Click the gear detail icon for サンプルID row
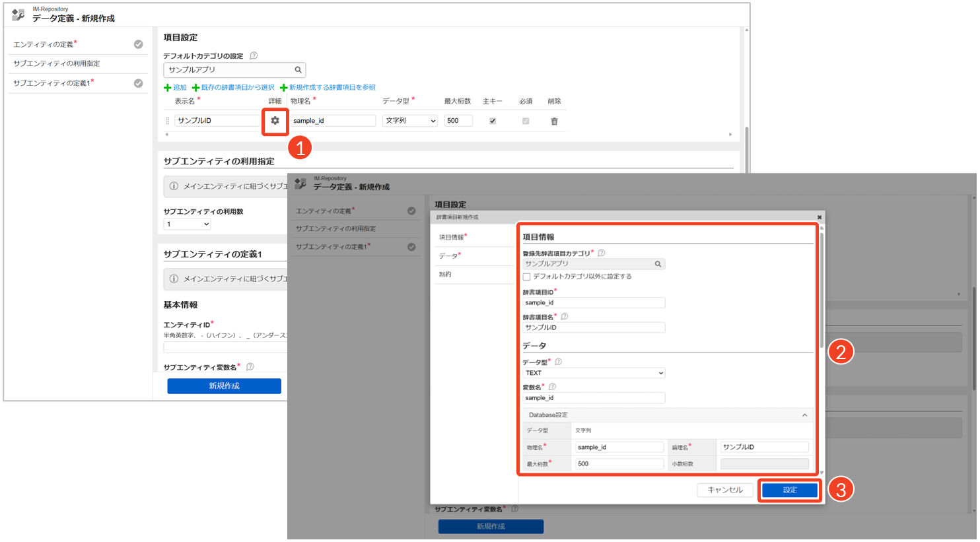This screenshot has width=980, height=542. (275, 121)
